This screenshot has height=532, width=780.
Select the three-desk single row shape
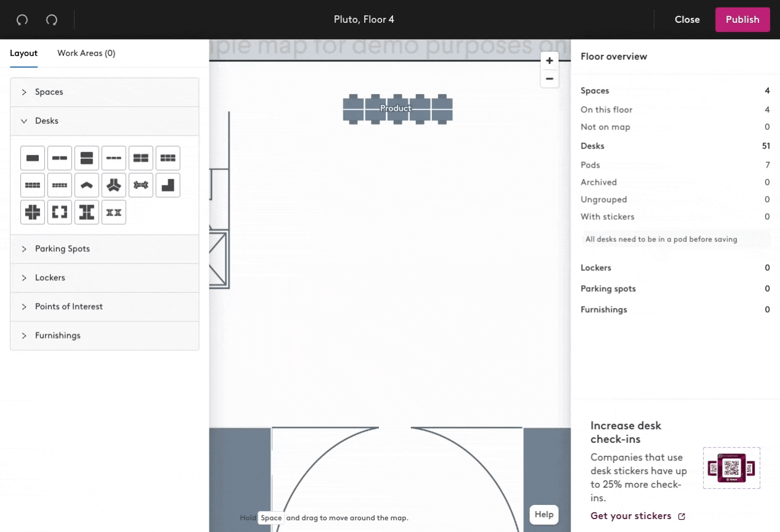pos(114,158)
